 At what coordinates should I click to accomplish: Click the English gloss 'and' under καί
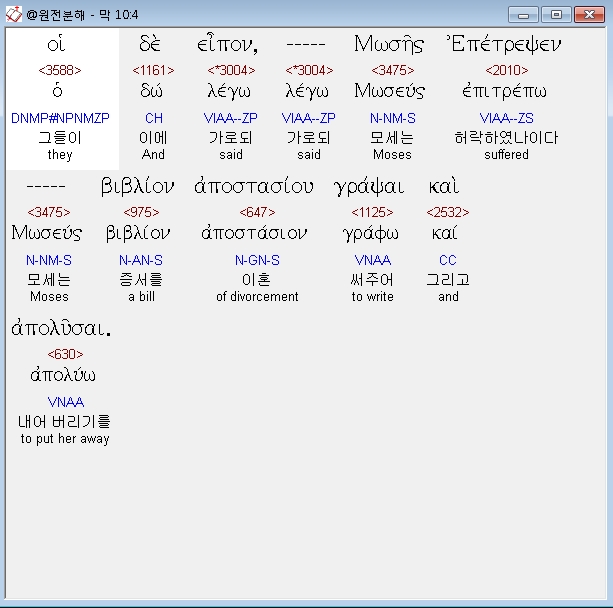pos(448,296)
